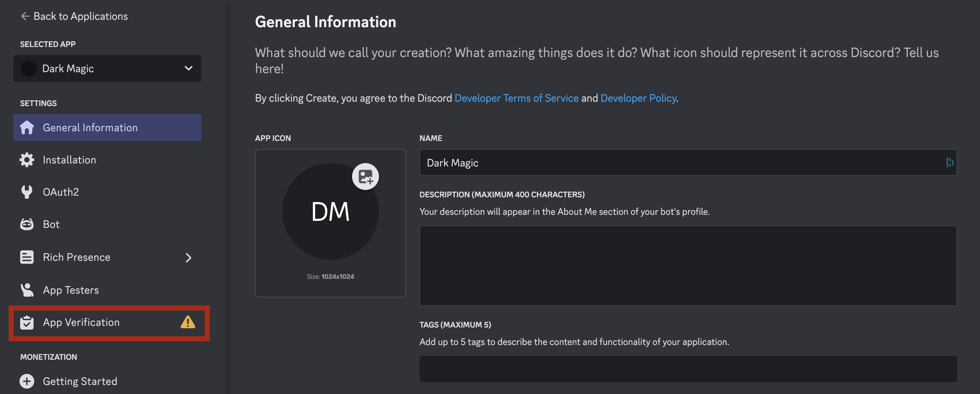Click the App Verification clipboard icon
The image size is (980, 394).
[x=27, y=323]
